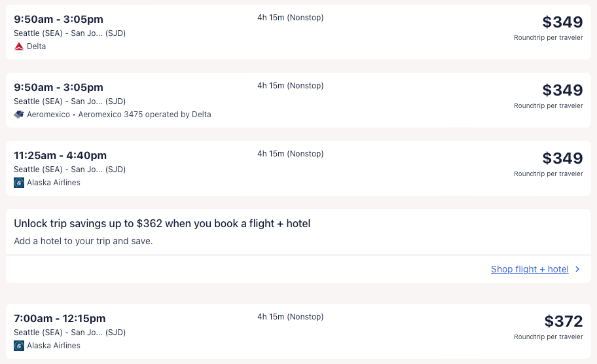Image resolution: width=597 pixels, height=364 pixels.
Task: Click Alaska Airlines logo on 7:00am flight
Action: (x=19, y=346)
